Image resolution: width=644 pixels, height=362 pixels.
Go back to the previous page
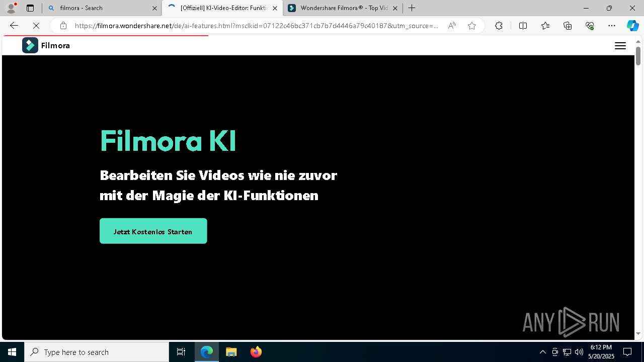pyautogui.click(x=14, y=26)
